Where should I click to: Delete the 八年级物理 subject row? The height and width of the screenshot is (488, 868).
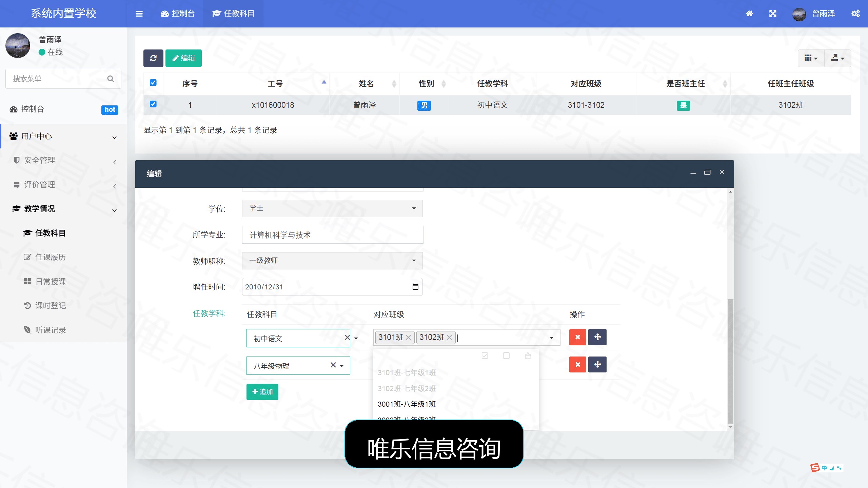(x=578, y=365)
